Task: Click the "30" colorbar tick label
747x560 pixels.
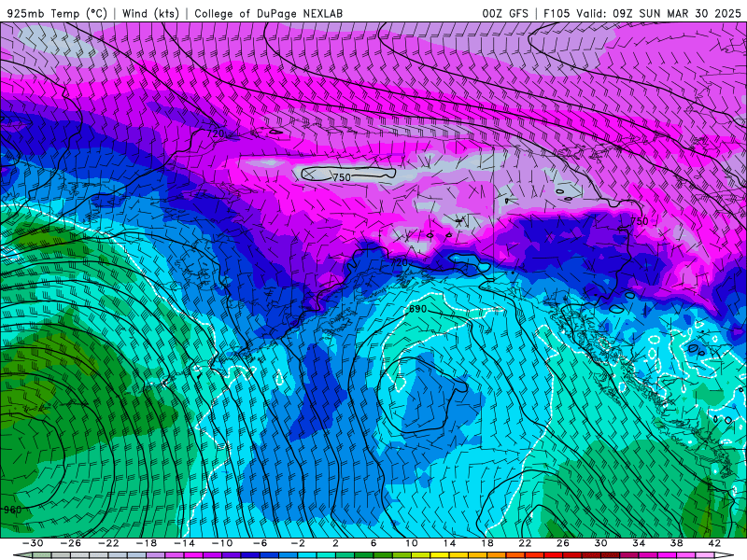Action: click(x=600, y=543)
